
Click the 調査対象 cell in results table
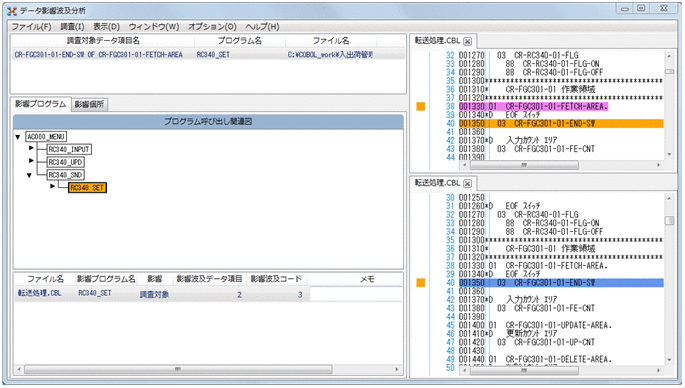pos(154,294)
